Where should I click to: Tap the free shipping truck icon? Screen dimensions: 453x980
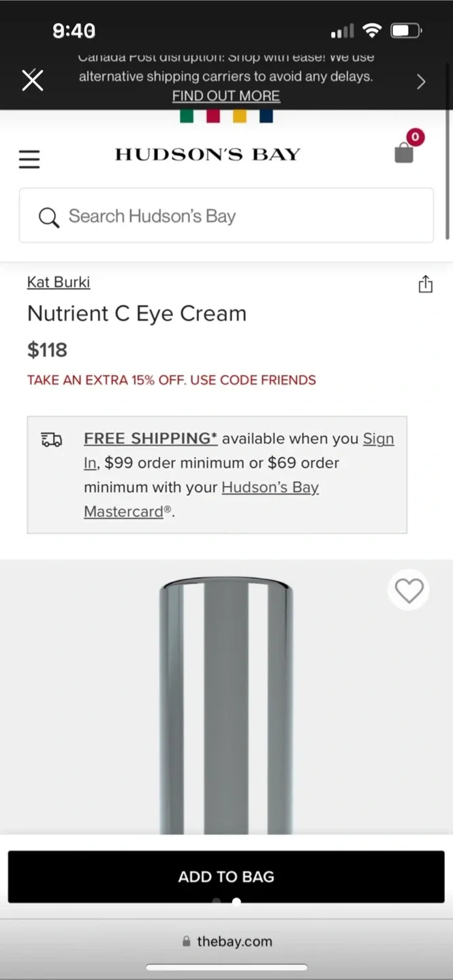50,440
